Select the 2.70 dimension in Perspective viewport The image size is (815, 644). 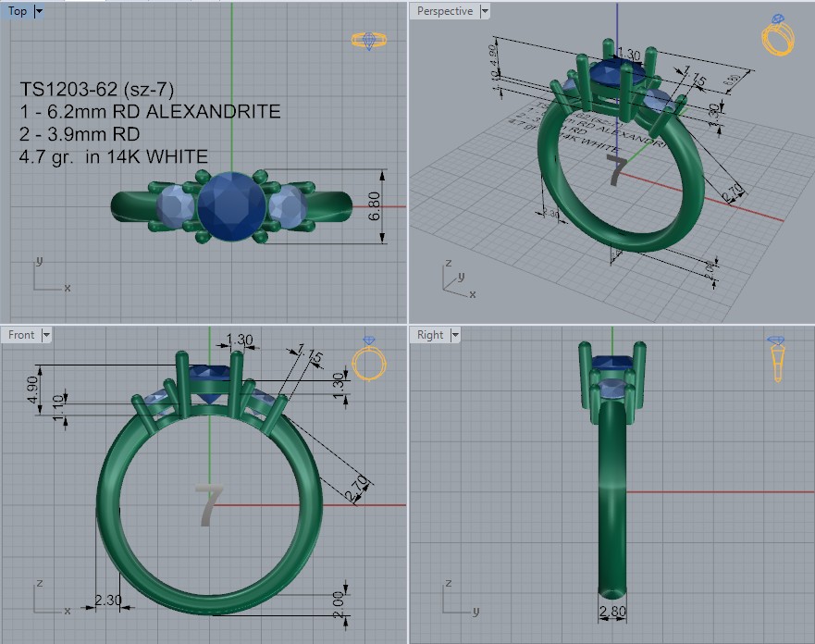pyautogui.click(x=734, y=192)
